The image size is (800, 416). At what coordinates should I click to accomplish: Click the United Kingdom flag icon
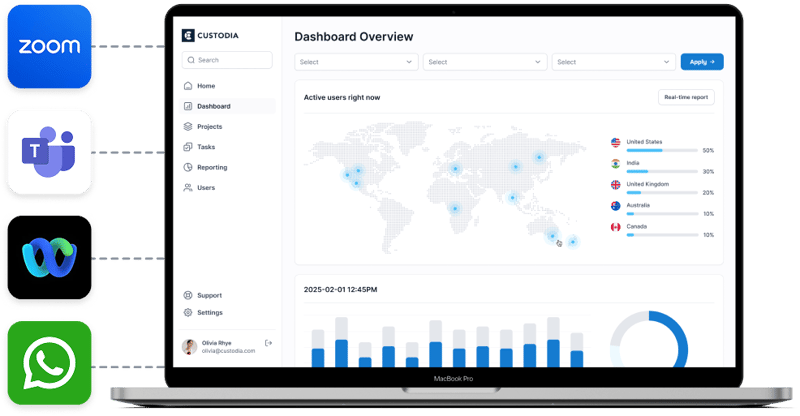[616, 185]
